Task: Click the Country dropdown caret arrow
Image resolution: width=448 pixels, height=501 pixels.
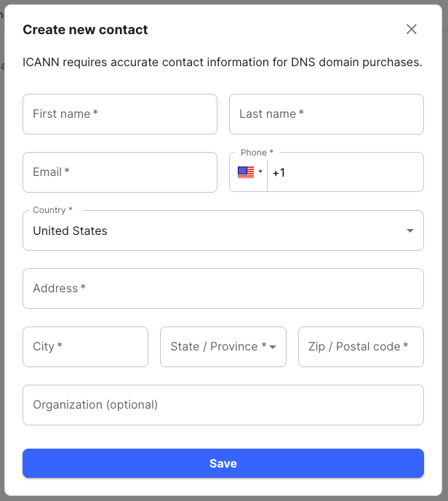Action: coord(410,231)
